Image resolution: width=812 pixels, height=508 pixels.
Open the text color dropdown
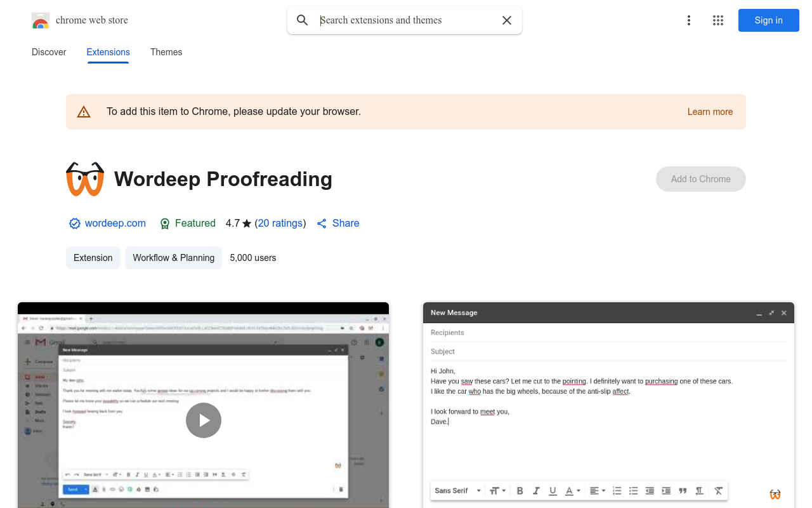point(573,491)
